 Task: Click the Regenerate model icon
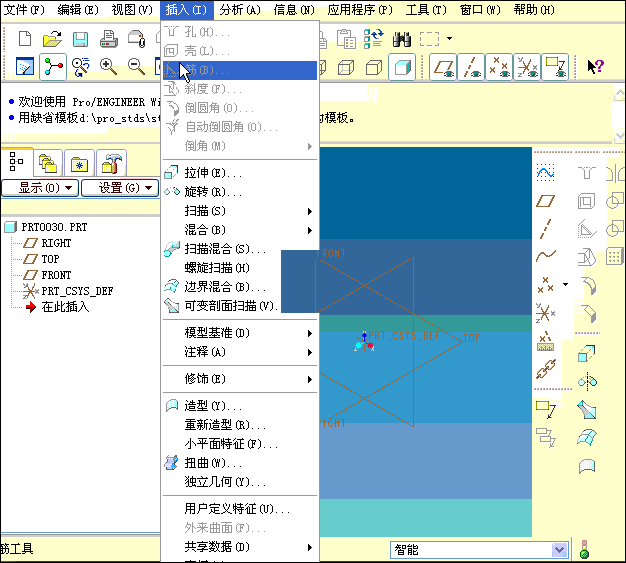[374, 38]
